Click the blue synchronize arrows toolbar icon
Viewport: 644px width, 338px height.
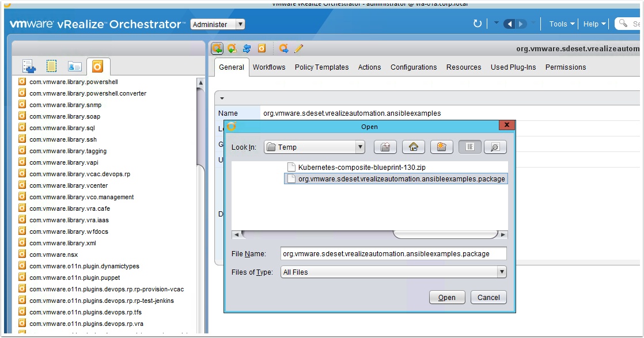click(x=247, y=48)
